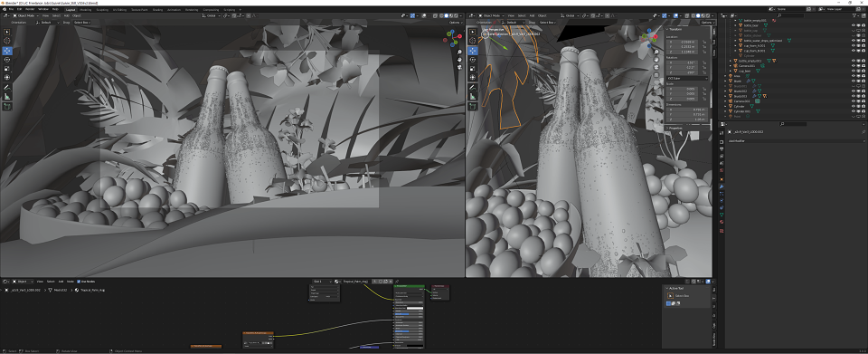The width and height of the screenshot is (868, 354).
Task: Open the XYZ Euler rotation mode dropdown
Action: tap(687, 78)
